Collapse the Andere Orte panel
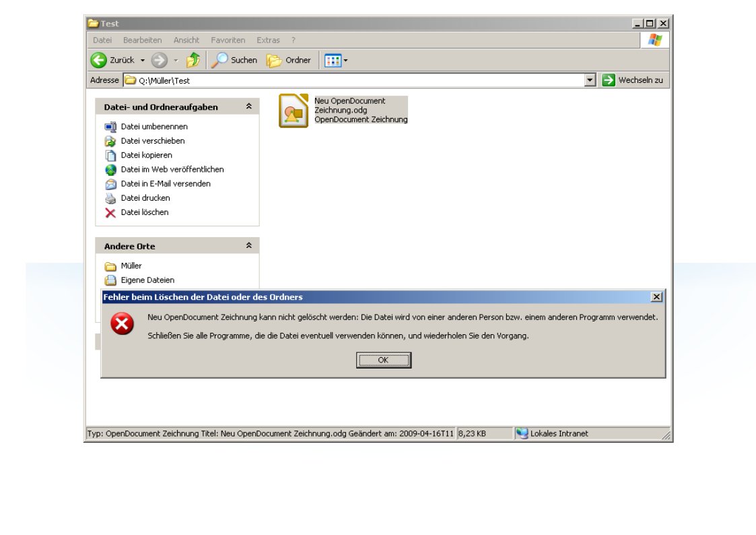 click(x=248, y=246)
